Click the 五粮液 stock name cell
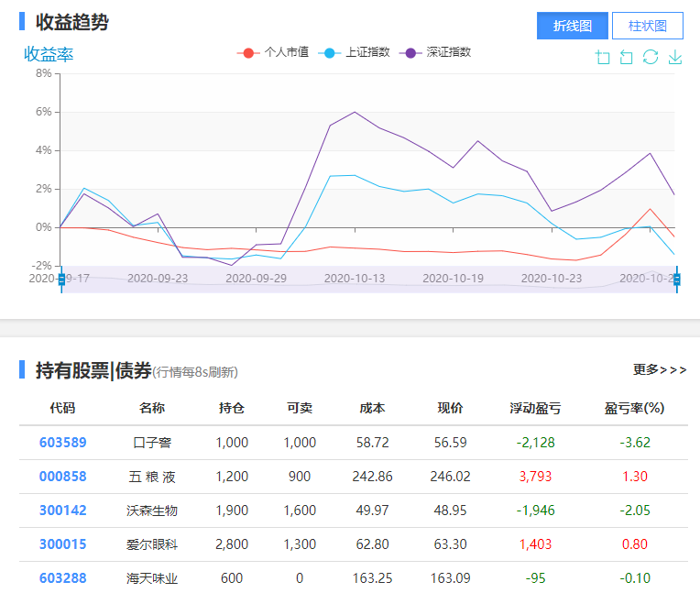700x615 pixels. (152, 477)
